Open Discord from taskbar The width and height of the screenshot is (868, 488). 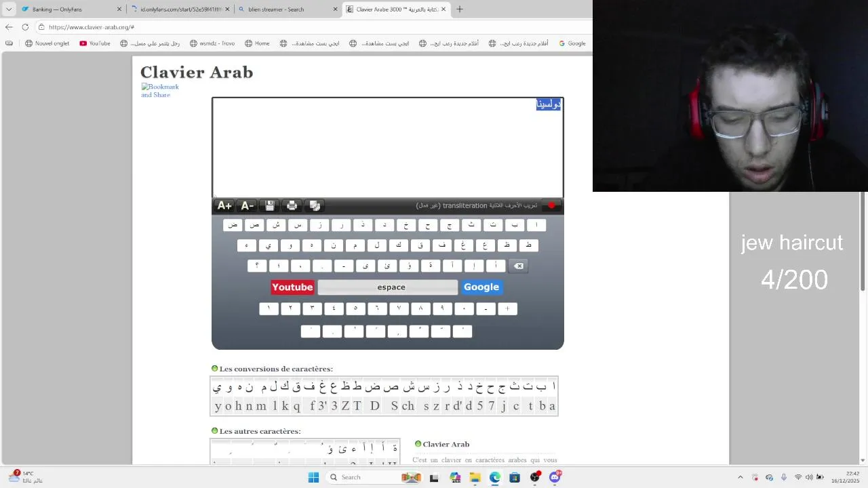point(555,477)
